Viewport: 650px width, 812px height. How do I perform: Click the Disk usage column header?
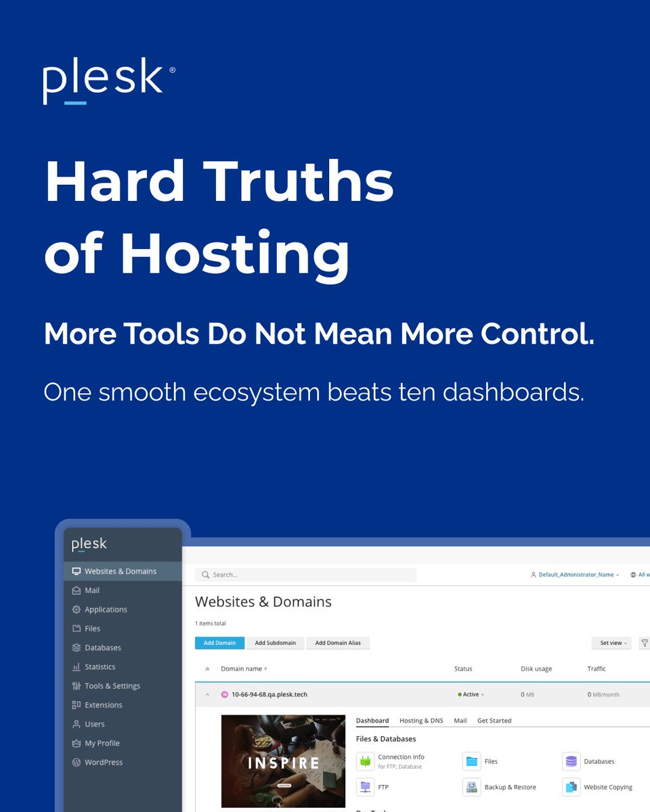click(x=536, y=669)
